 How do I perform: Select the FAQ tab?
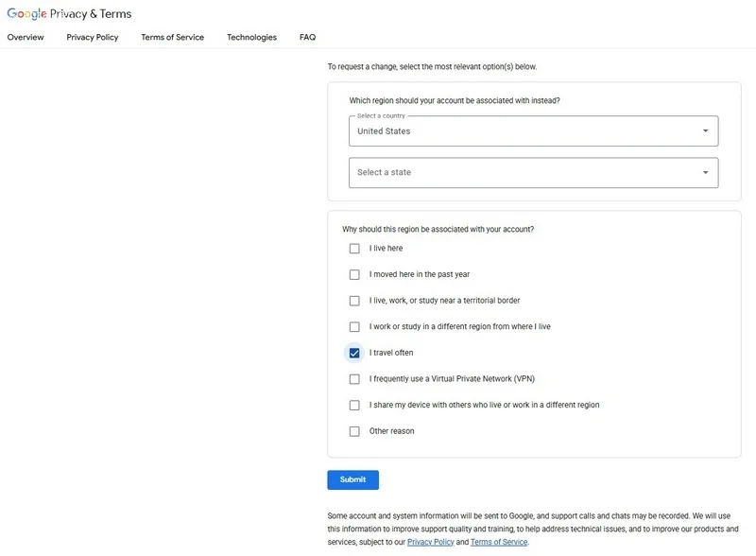tap(308, 37)
